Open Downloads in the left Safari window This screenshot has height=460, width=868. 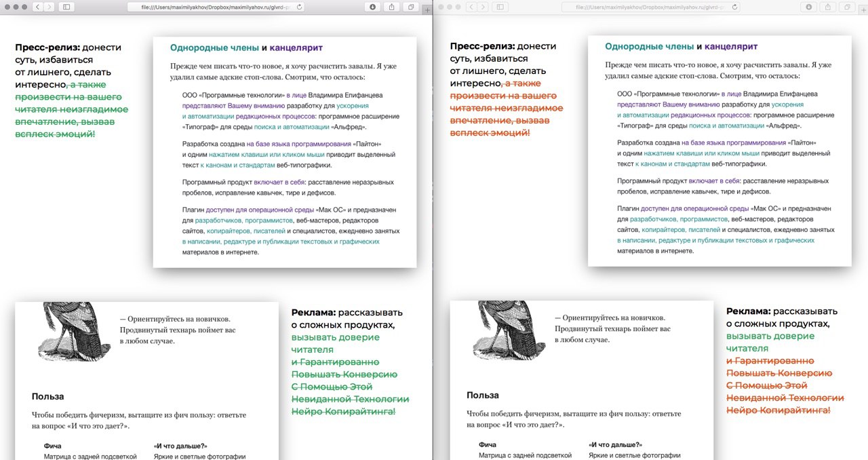tap(374, 7)
